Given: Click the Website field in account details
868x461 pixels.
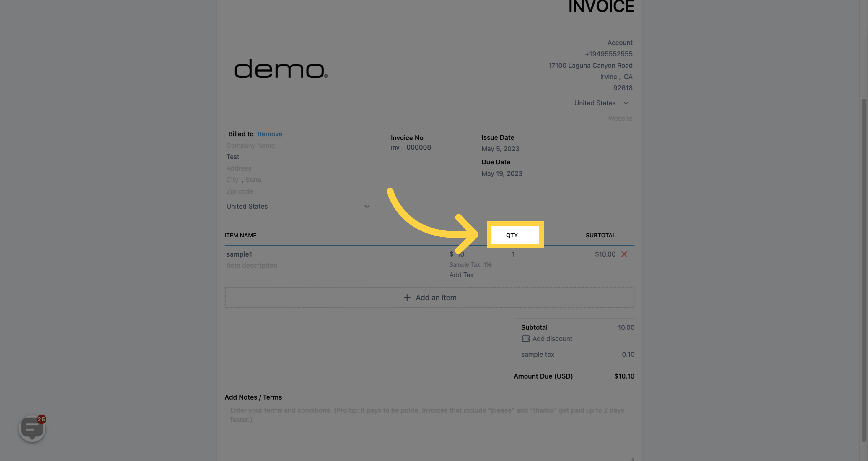Looking at the screenshot, I should tap(620, 119).
